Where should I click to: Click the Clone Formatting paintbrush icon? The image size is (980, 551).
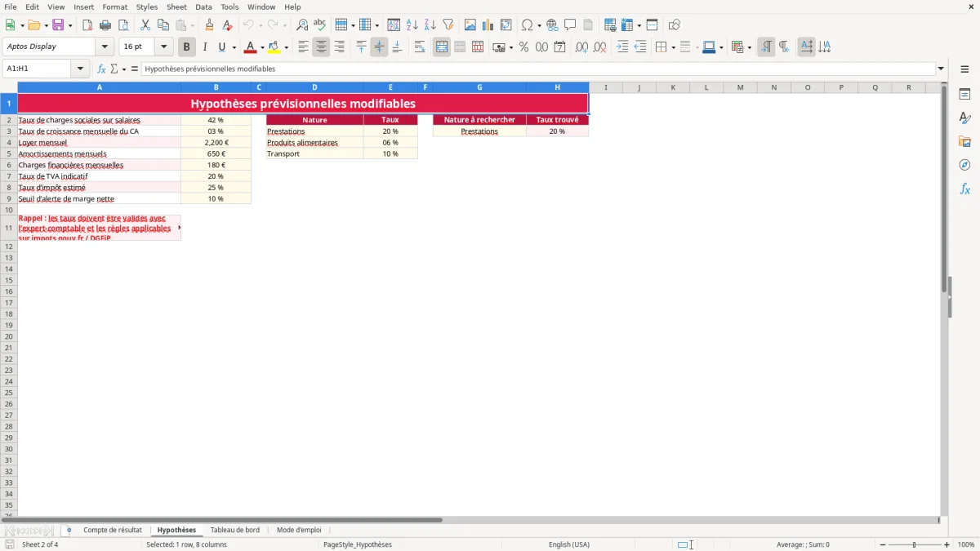(x=210, y=25)
